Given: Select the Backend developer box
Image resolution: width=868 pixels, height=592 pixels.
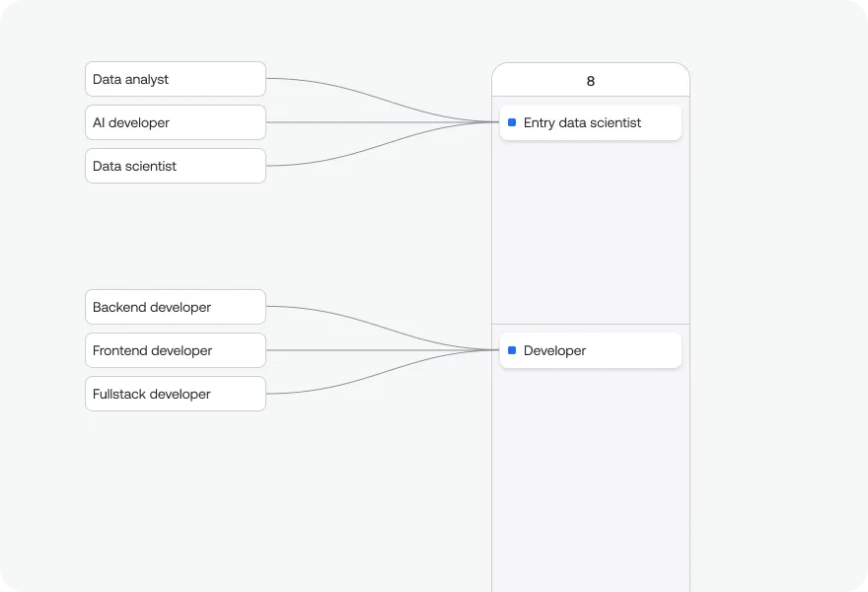Looking at the screenshot, I should click(x=176, y=307).
